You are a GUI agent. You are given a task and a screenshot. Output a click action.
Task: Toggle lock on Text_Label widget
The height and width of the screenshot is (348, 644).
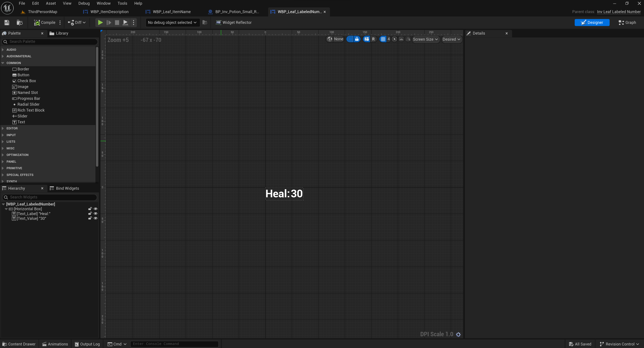[90, 214]
